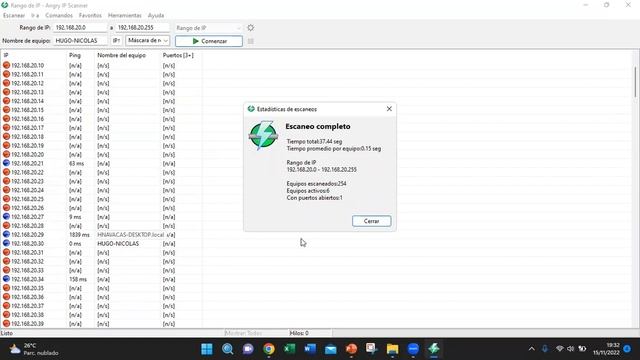Open the weather widget showing 26°C
Screen dimensions: 640x360
[34, 349]
